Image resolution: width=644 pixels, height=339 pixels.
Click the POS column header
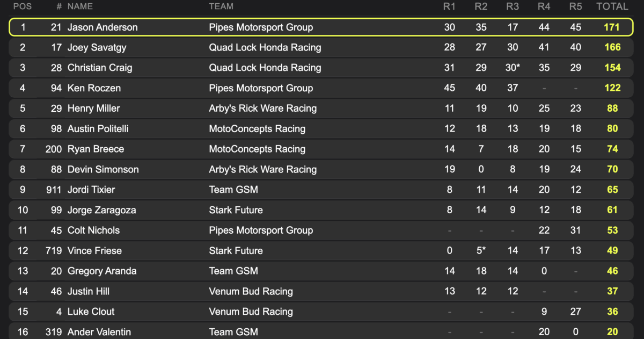pyautogui.click(x=23, y=6)
